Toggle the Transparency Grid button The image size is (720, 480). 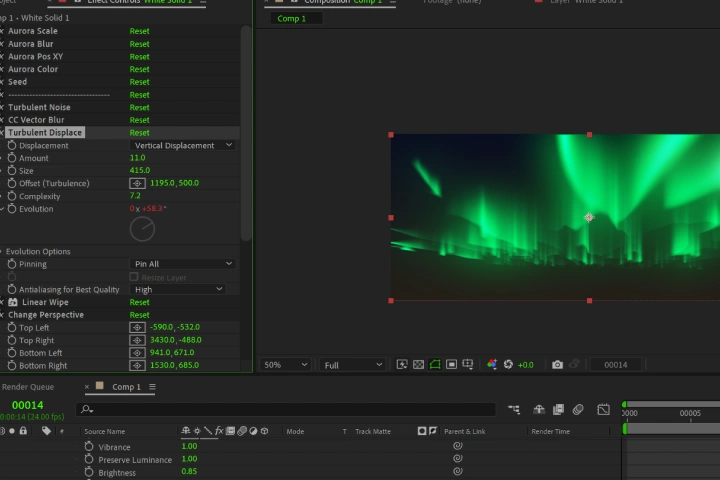click(418, 365)
